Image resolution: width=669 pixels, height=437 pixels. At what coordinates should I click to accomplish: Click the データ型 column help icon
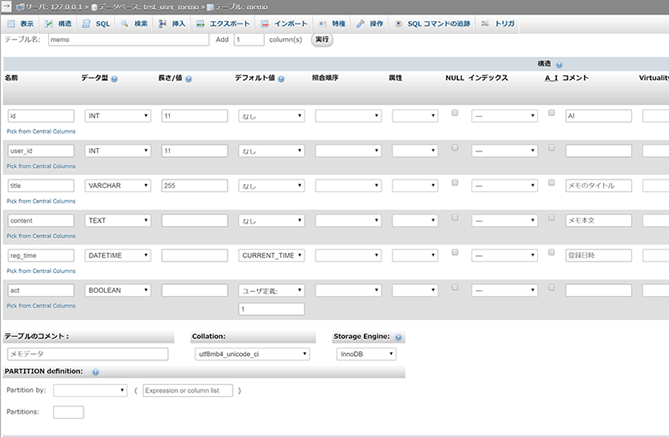[115, 78]
